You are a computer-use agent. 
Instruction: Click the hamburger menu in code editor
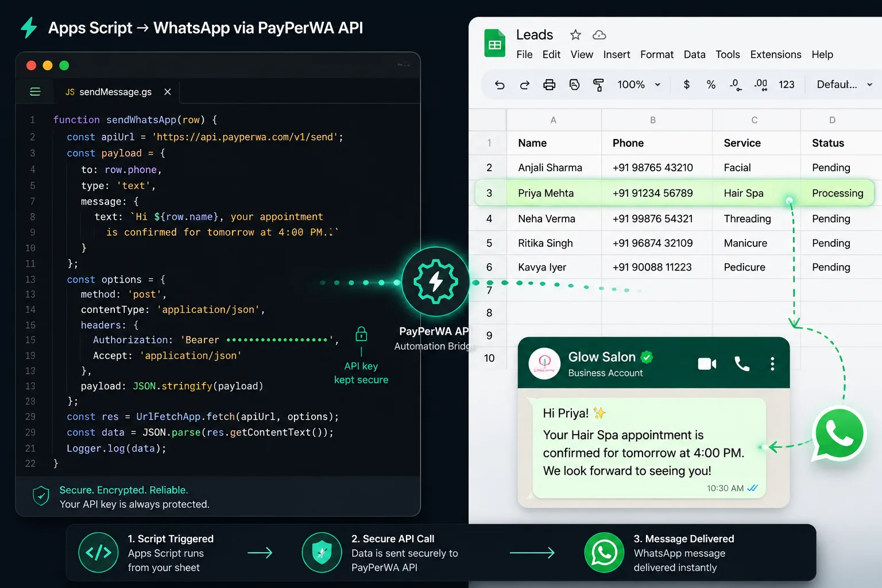tap(35, 92)
